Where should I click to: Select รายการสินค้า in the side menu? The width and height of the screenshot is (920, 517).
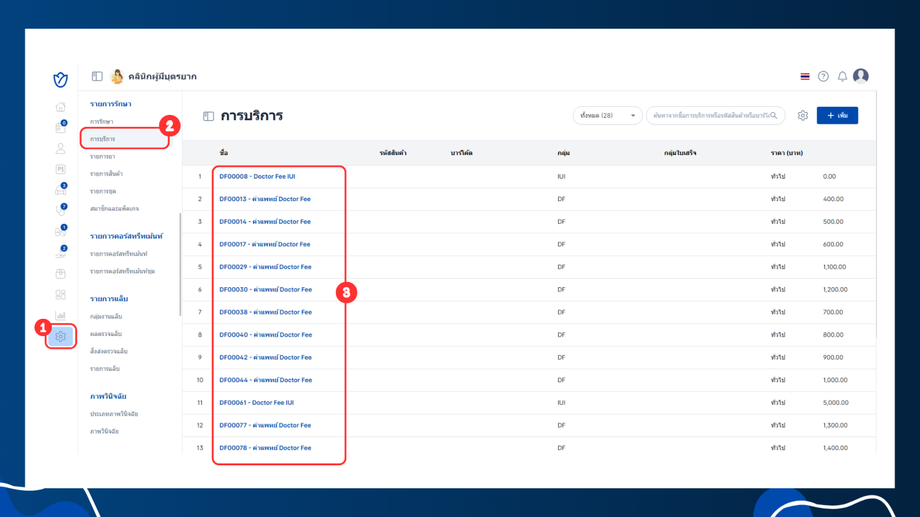tap(106, 174)
